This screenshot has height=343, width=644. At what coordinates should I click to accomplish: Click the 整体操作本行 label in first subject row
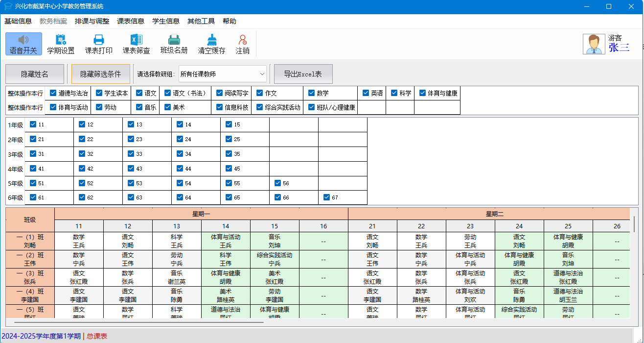tap(25, 93)
